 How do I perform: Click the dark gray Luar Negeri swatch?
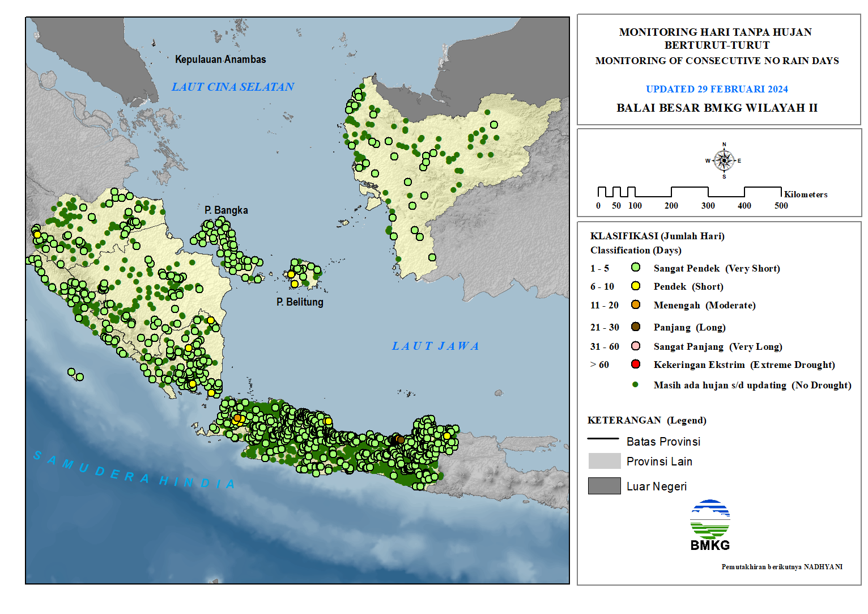coord(605,486)
